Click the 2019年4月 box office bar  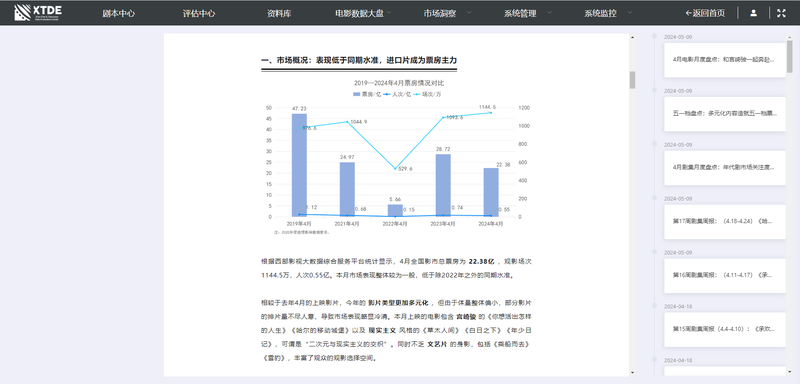pyautogui.click(x=299, y=165)
